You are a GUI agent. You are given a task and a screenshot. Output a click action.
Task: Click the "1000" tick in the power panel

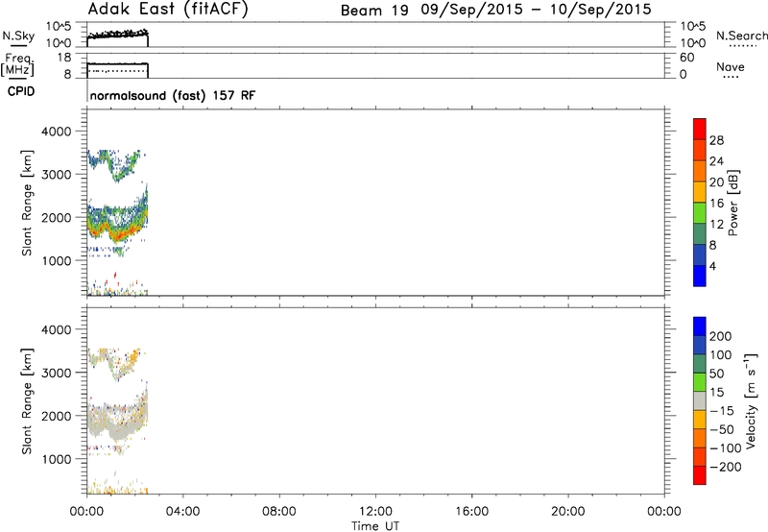57,260
